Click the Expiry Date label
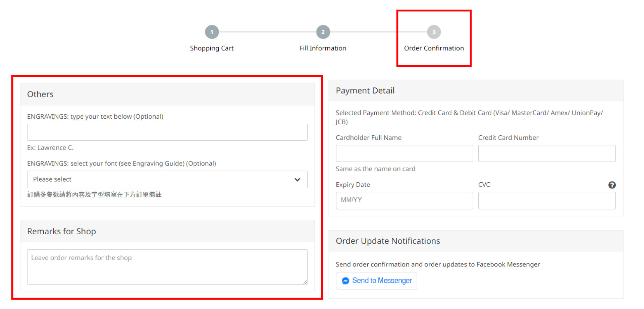The width and height of the screenshot is (644, 309). tap(353, 185)
